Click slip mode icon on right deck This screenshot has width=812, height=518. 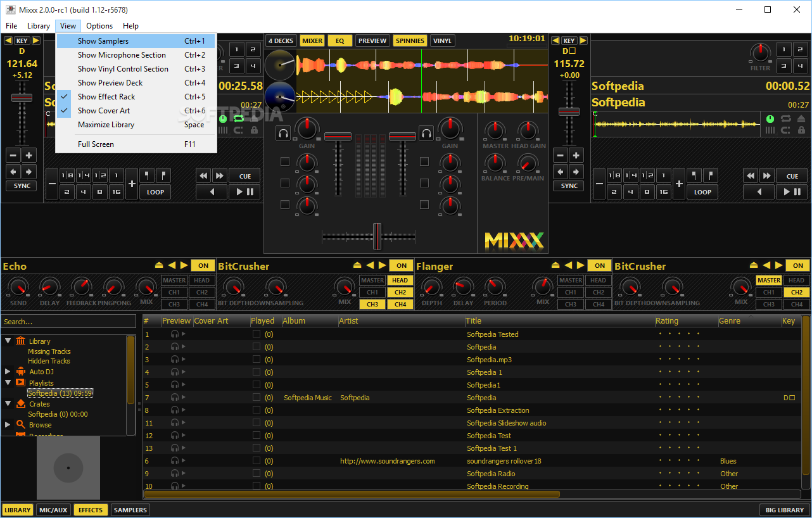pyautogui.click(x=787, y=130)
